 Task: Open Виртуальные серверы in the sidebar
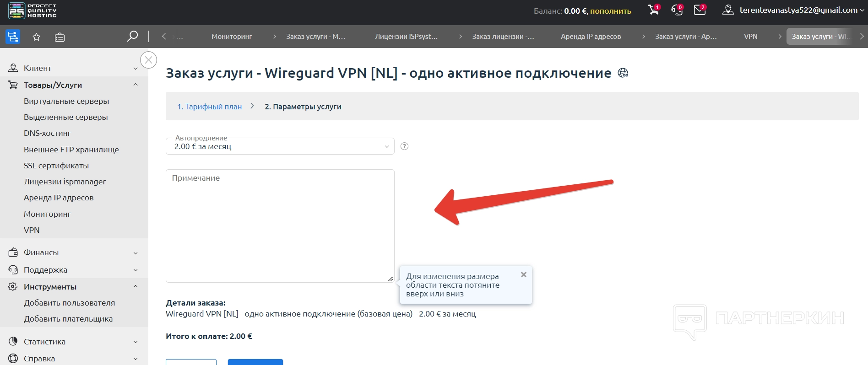coord(66,101)
